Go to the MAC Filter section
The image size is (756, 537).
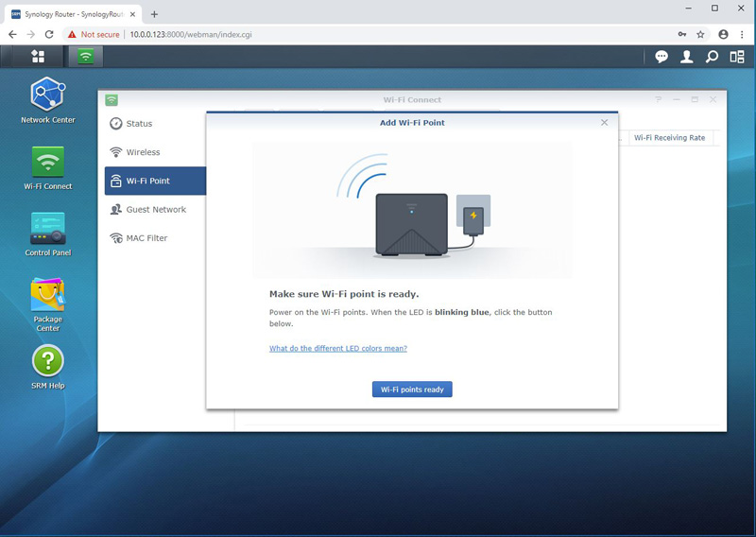(x=146, y=238)
